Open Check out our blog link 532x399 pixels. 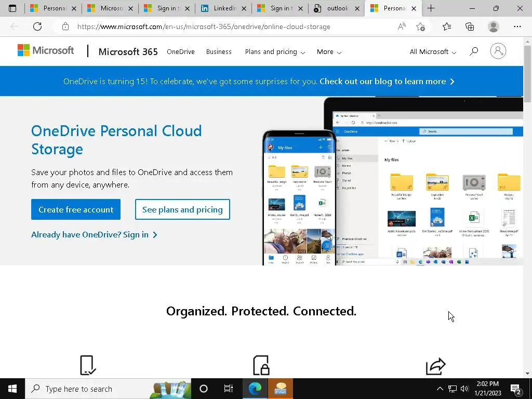point(387,82)
